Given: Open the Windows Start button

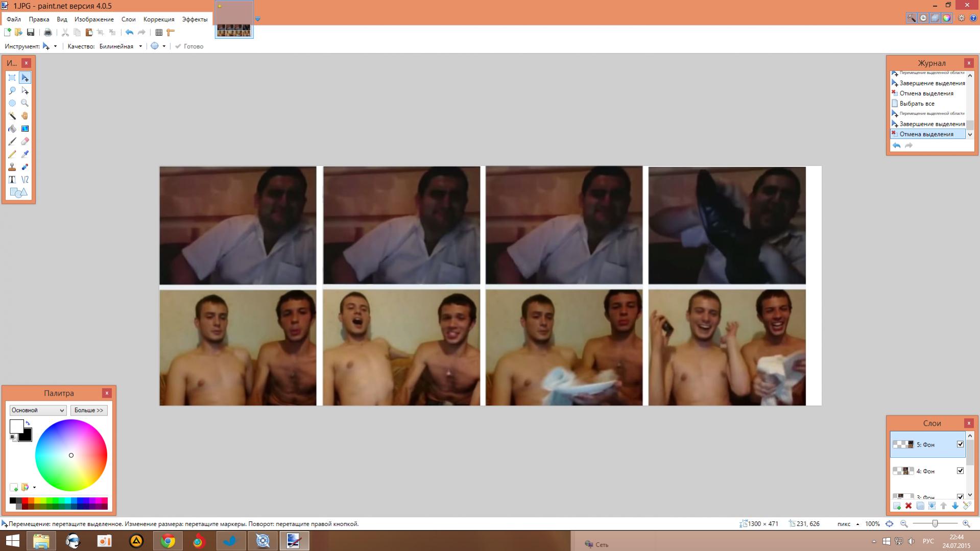Looking at the screenshot, I should 13,541.
